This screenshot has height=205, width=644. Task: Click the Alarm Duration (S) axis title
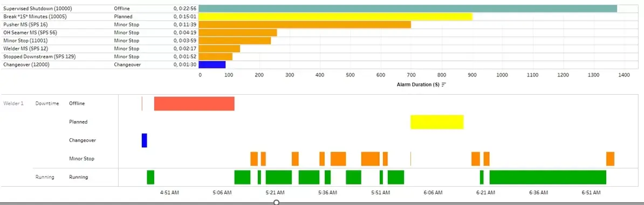(x=418, y=85)
